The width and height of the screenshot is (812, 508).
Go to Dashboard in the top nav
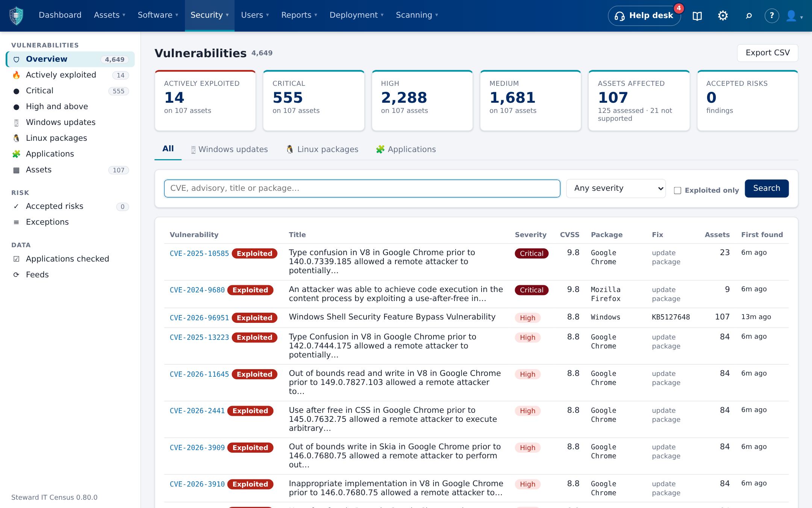(x=60, y=15)
